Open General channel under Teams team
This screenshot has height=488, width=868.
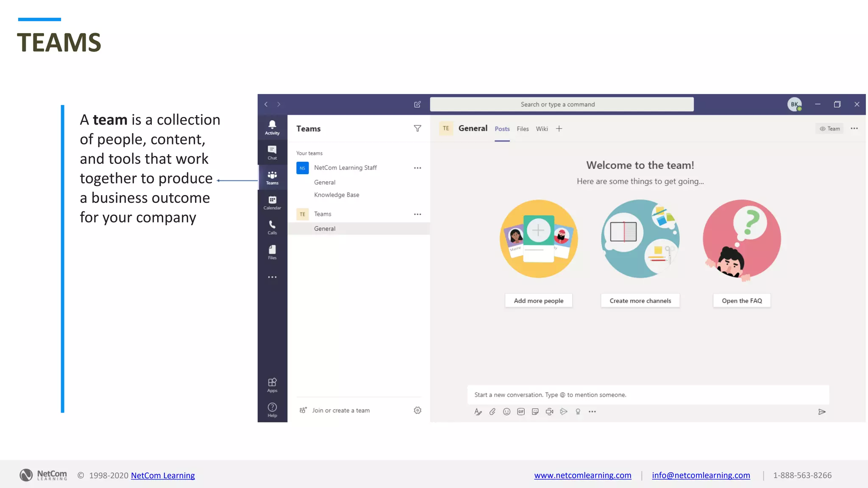pyautogui.click(x=359, y=229)
